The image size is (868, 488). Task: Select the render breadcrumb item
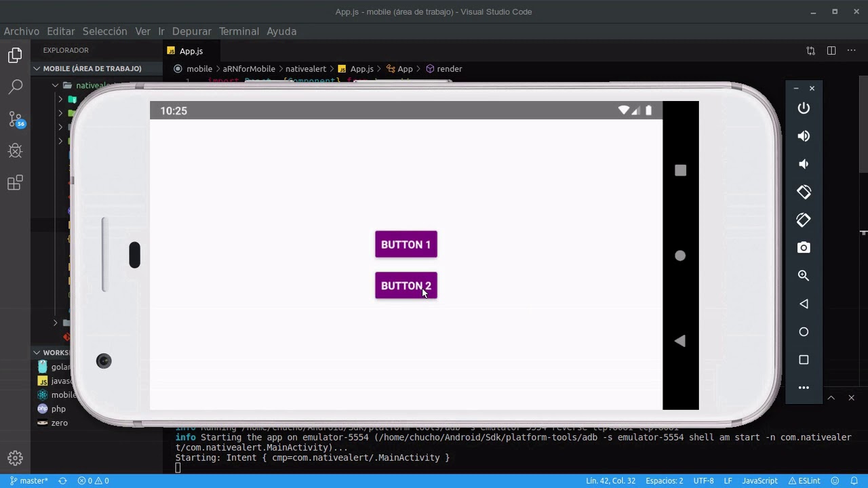(444, 68)
